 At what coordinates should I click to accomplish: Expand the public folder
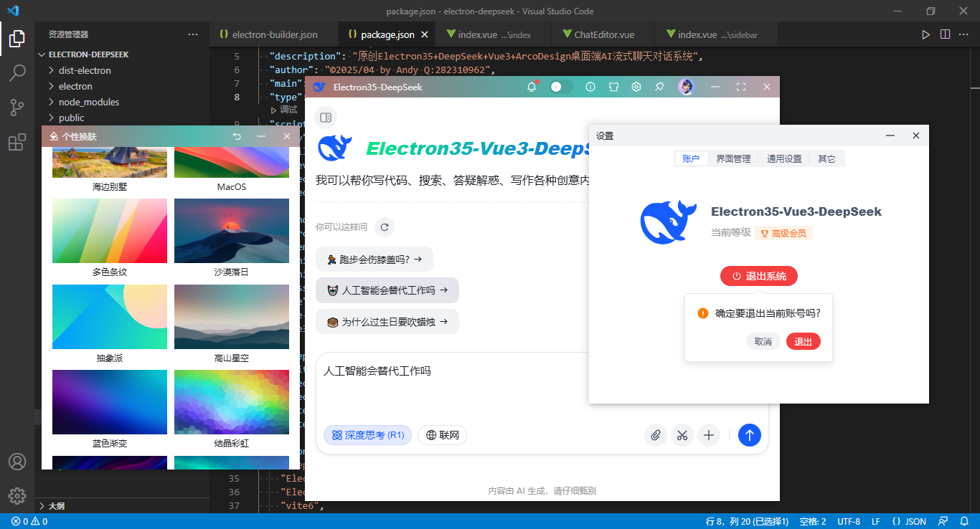(x=72, y=118)
